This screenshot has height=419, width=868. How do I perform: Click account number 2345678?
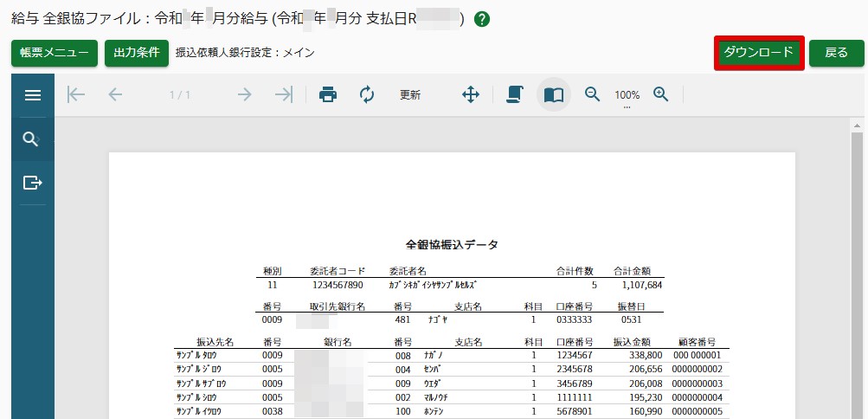[x=575, y=369]
